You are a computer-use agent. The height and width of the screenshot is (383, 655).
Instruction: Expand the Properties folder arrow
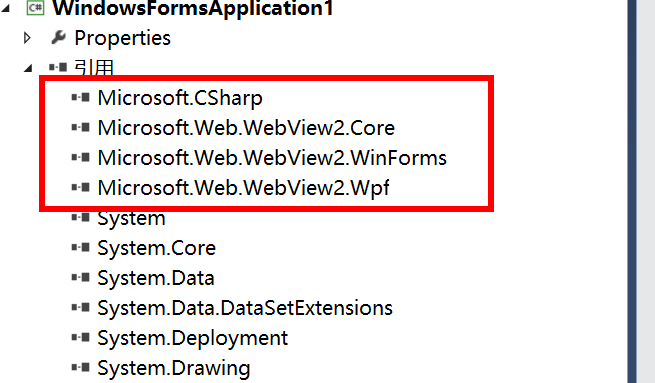27,38
